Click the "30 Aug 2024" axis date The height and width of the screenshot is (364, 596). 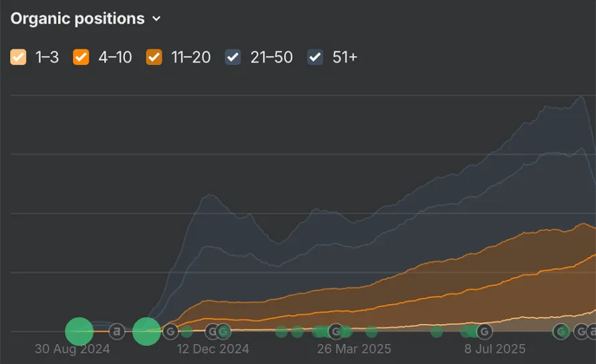point(72,349)
